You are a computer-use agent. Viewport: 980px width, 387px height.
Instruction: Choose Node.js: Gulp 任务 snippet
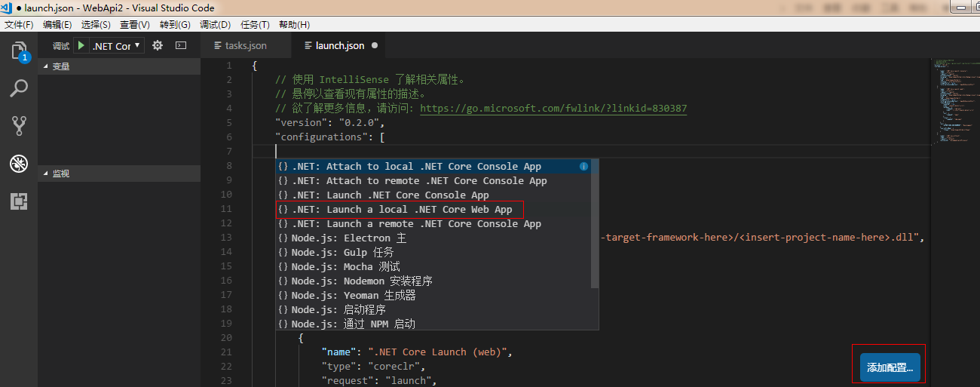point(437,252)
